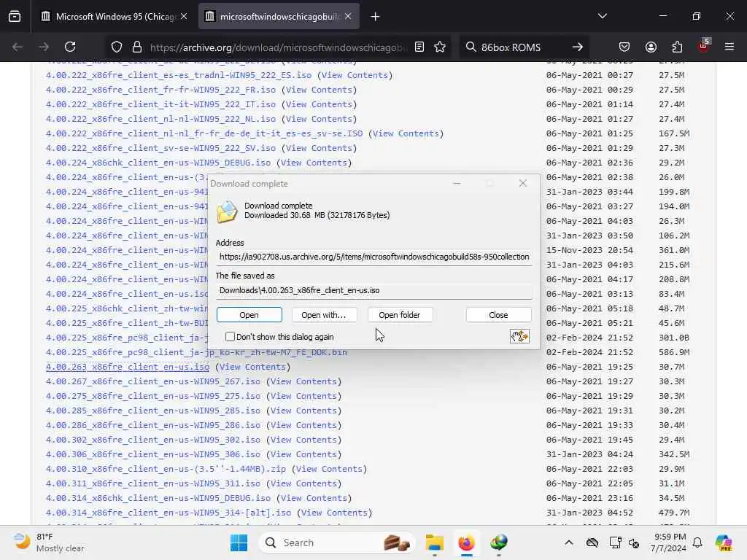Open multi-language nl-nl_fr-fr_de-de .ISO link
Screen dimensions: 747x560
point(204,134)
